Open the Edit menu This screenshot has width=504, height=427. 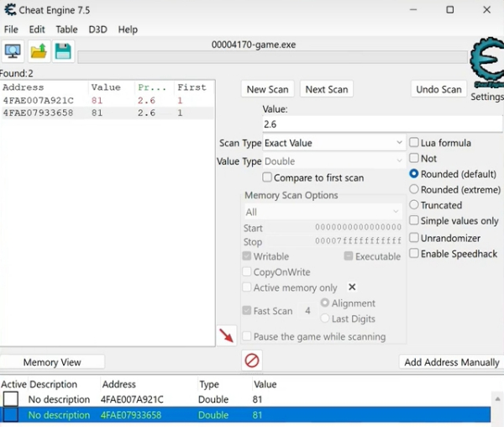[x=37, y=29]
